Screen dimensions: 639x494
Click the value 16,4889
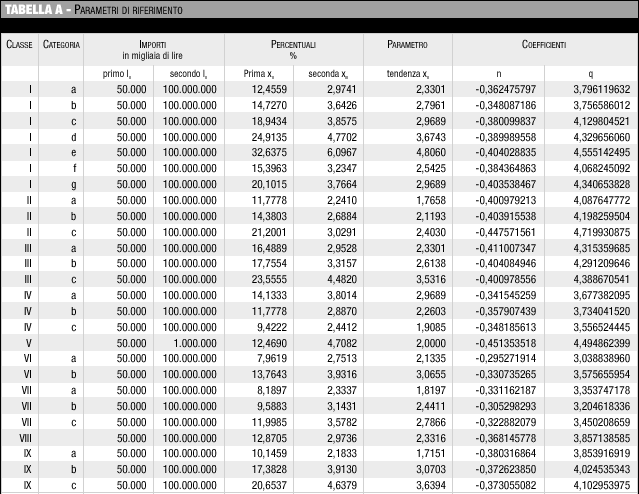coord(269,248)
